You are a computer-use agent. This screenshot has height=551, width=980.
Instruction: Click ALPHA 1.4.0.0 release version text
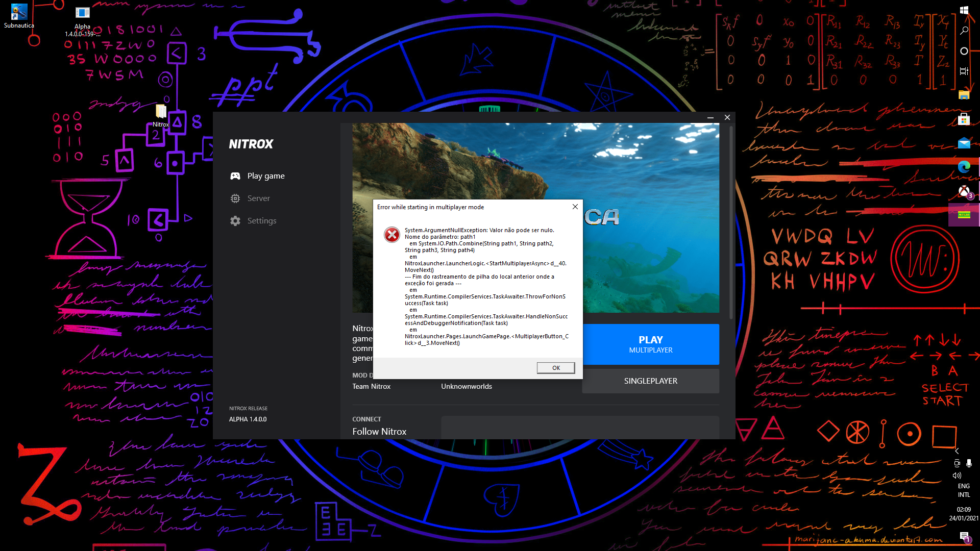(248, 419)
